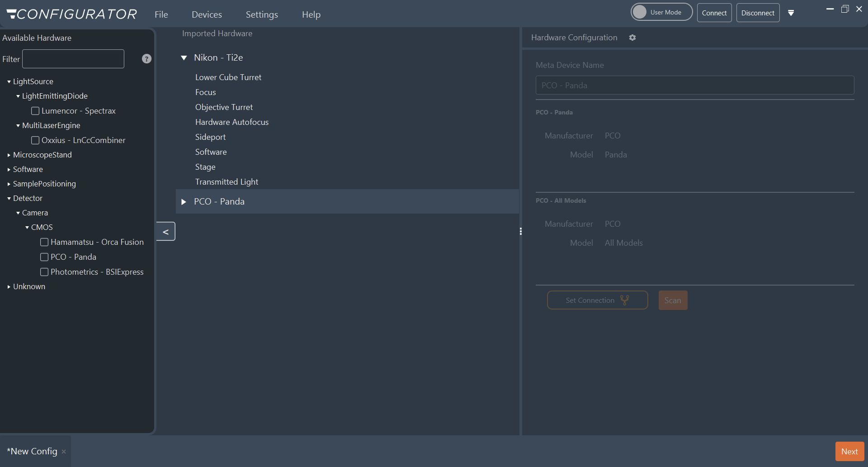Enable the Hamamatsu - Orca Fusion checkbox
The width and height of the screenshot is (868, 467).
(44, 242)
